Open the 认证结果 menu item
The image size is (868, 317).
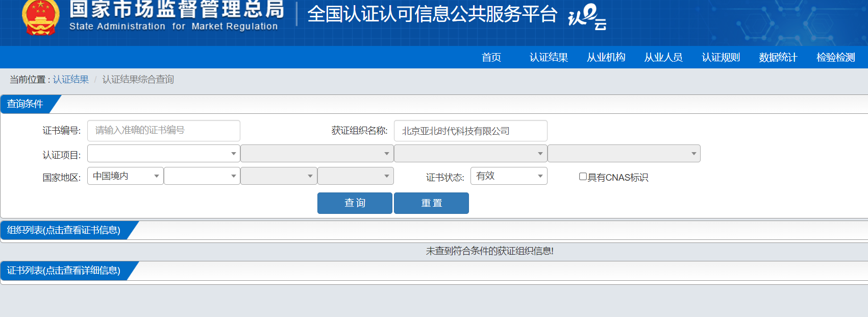coord(549,57)
